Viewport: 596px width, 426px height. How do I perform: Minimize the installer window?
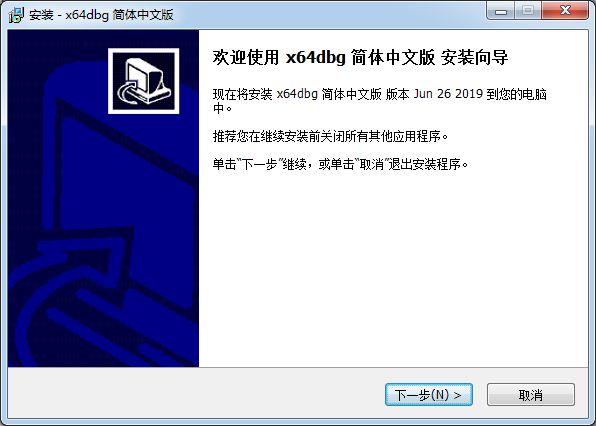(501, 10)
